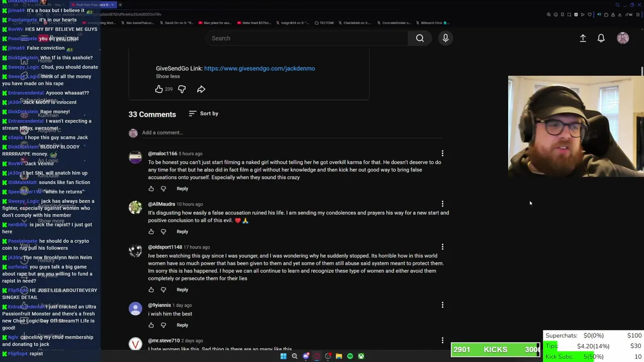Open the @AllMaudra username link
This screenshot has height=362, width=644.
click(162, 204)
